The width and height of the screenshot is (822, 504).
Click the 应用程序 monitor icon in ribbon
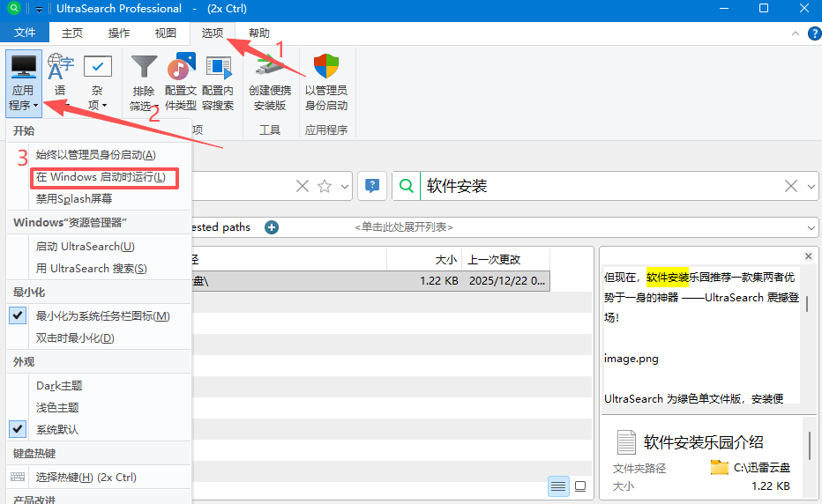pyautogui.click(x=23, y=67)
